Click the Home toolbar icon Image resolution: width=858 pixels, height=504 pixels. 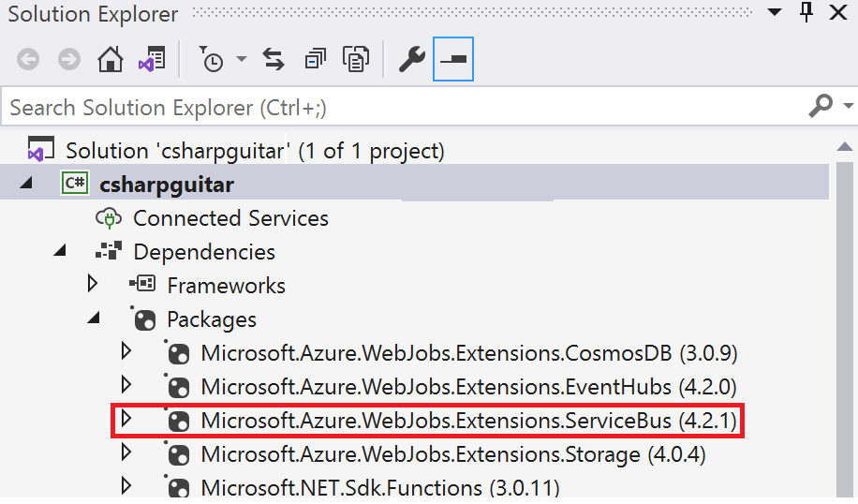click(x=110, y=59)
